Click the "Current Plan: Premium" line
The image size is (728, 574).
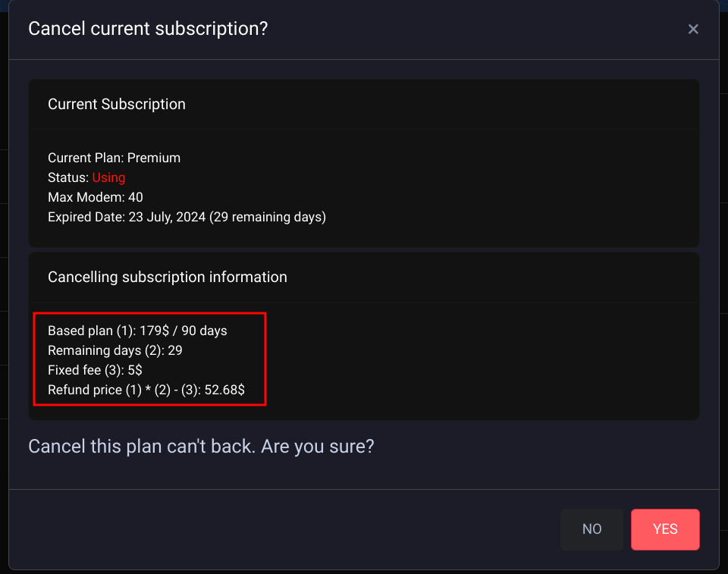tap(114, 158)
